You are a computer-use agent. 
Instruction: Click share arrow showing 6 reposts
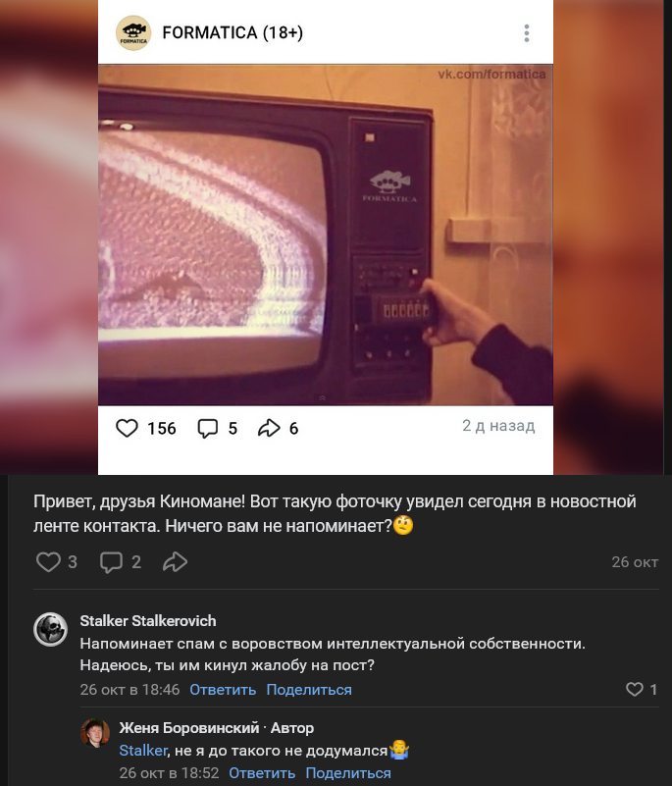(269, 428)
